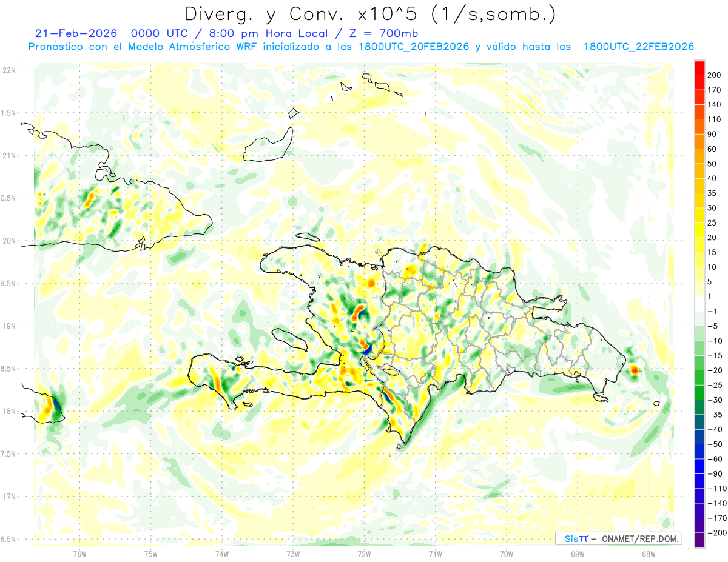Click the "0.5N" latitude label
Screen dimensions: 728x562
(8, 198)
